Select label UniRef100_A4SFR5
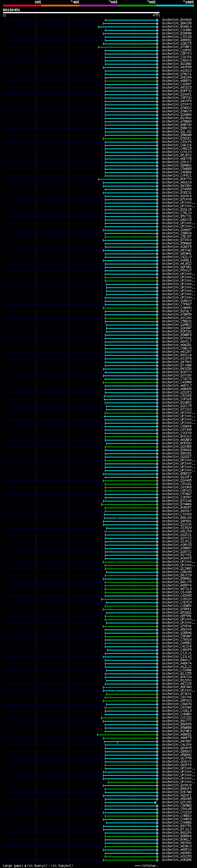Viewport: 197px width, 868px height. (x=177, y=67)
